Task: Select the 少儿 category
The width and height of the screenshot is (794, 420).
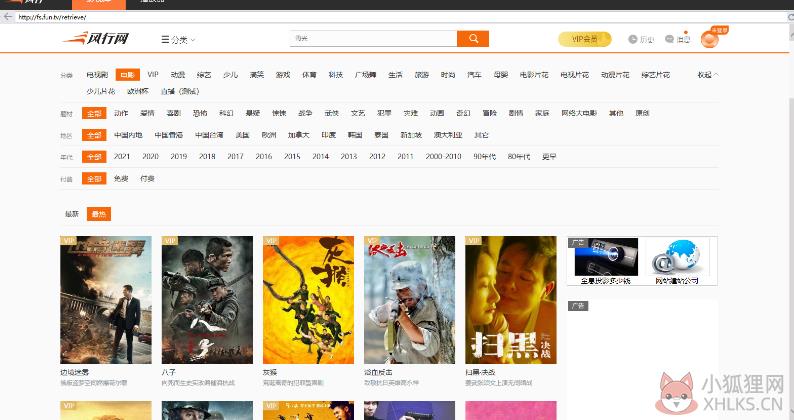Action: [230, 74]
